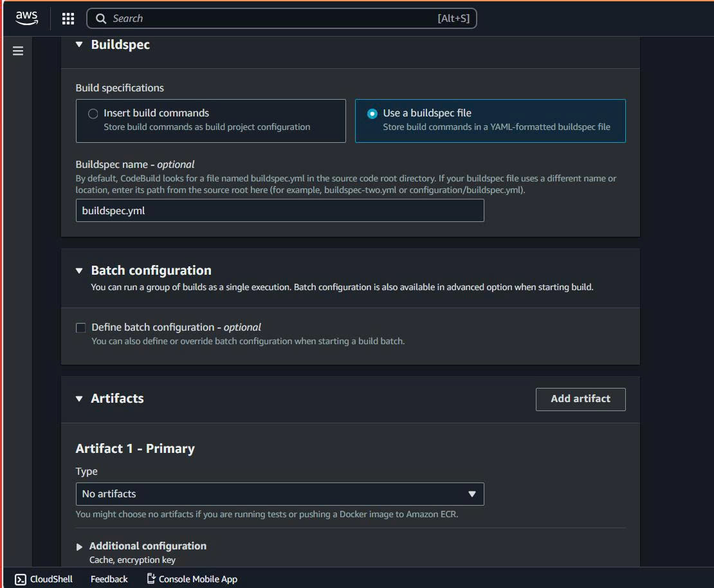Open the artifact Type dropdown
The image size is (714, 588).
coord(280,494)
